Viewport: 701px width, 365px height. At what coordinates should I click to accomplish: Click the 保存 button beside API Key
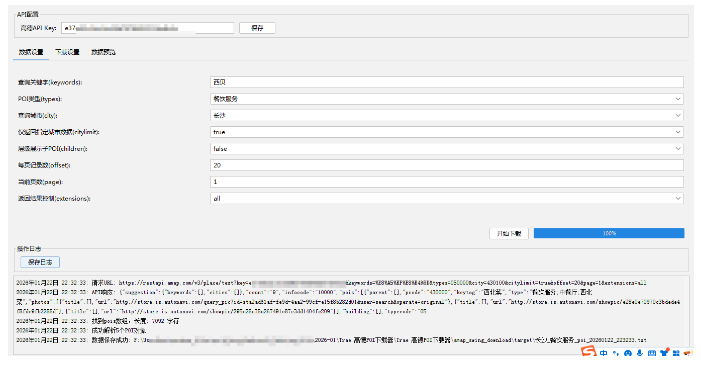pos(257,28)
